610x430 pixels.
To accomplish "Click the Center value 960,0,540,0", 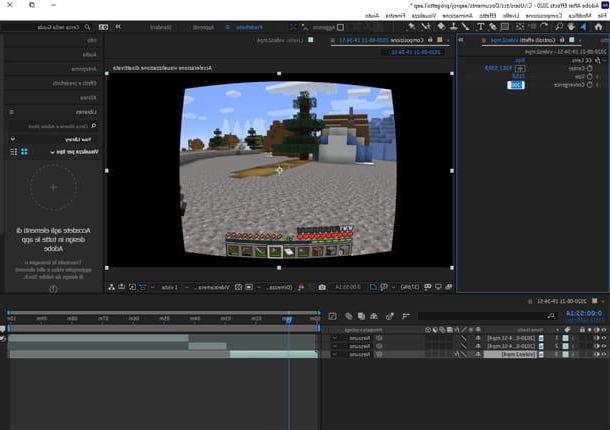I will click(498, 68).
